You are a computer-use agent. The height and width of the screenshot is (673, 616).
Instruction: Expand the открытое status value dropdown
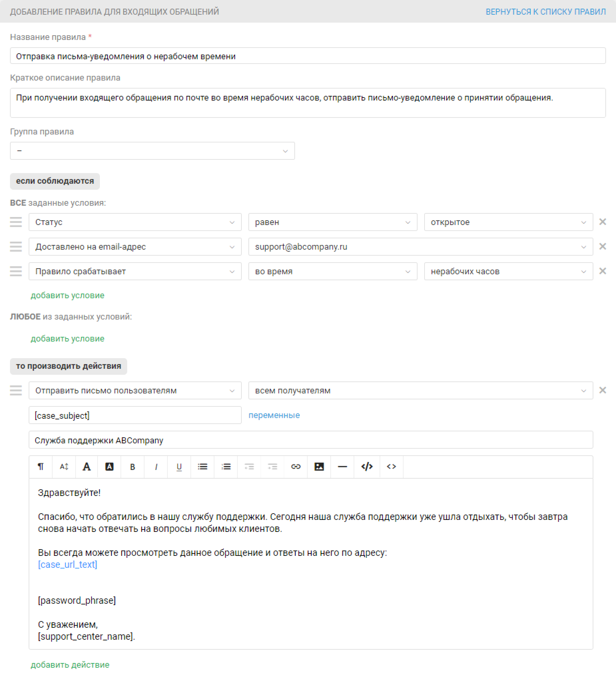click(508, 222)
